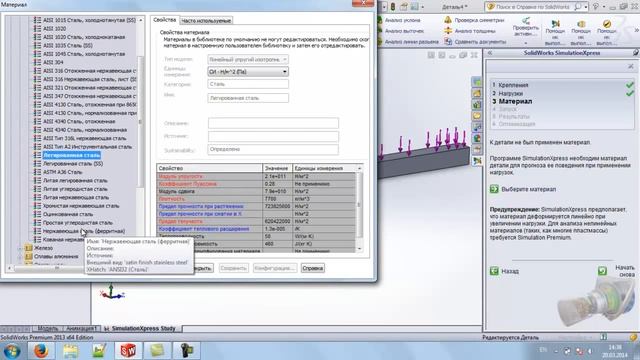
Task: Switch to the 'Свойства' tab
Action: pos(164,20)
